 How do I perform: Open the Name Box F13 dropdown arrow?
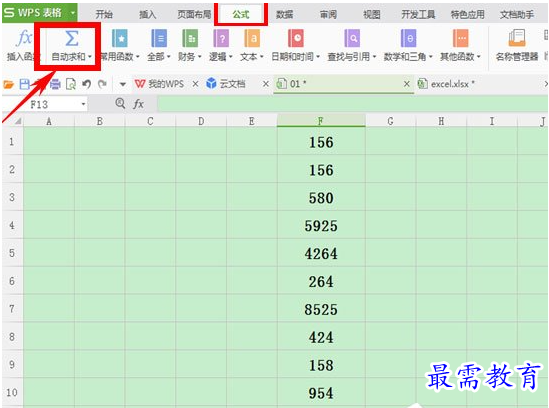83,104
